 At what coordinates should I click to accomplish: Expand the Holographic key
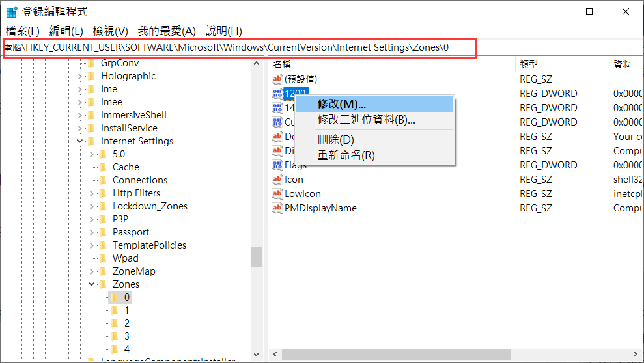pyautogui.click(x=79, y=76)
